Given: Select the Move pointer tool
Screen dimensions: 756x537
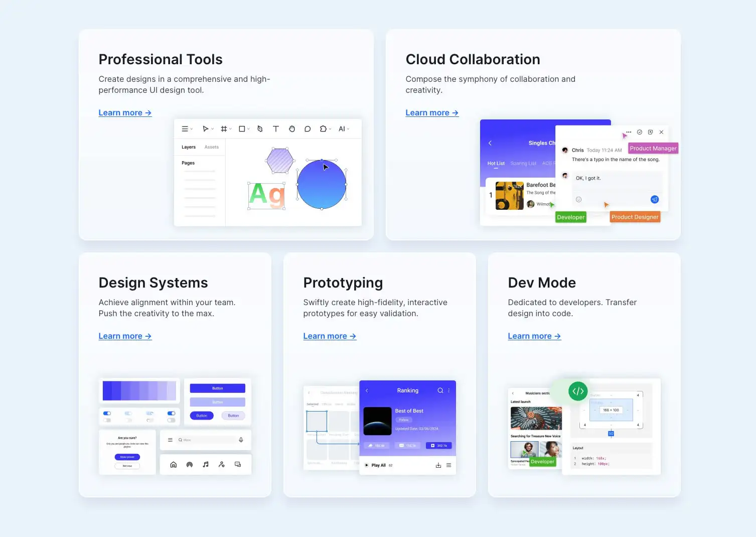Looking at the screenshot, I should coord(205,129).
